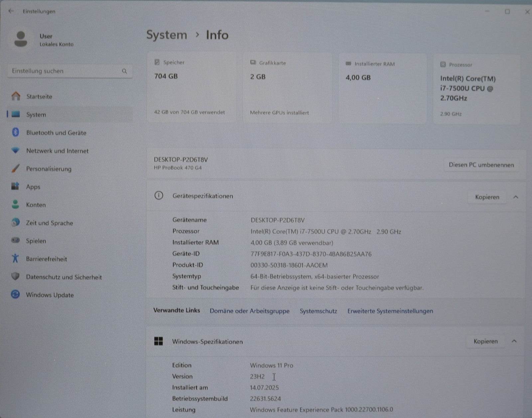Open the Prozessor i7-7500U card

(476, 89)
